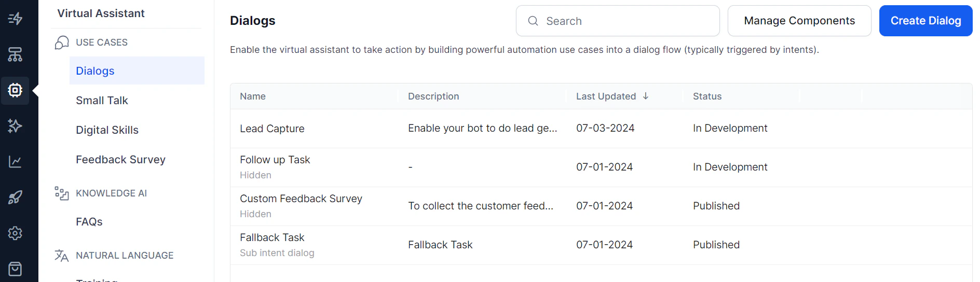Click the rocket deploy icon
The height and width of the screenshot is (282, 980).
pyautogui.click(x=15, y=198)
